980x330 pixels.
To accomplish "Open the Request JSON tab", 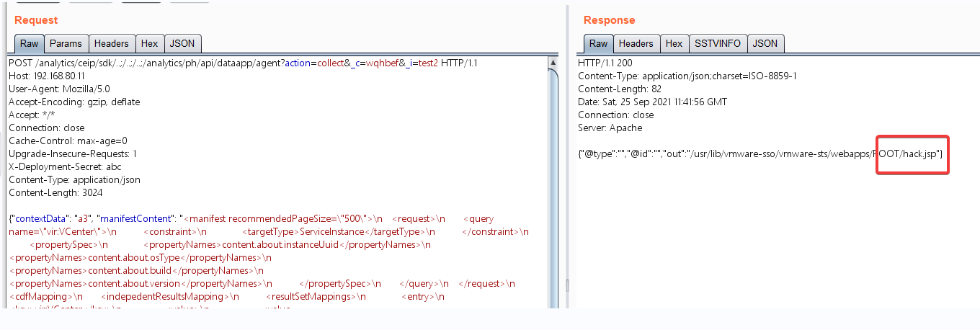I will pos(182,43).
